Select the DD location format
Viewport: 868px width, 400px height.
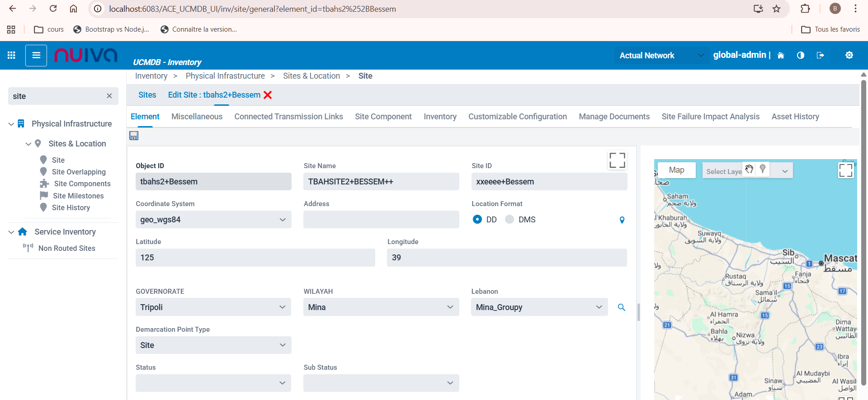pyautogui.click(x=477, y=220)
